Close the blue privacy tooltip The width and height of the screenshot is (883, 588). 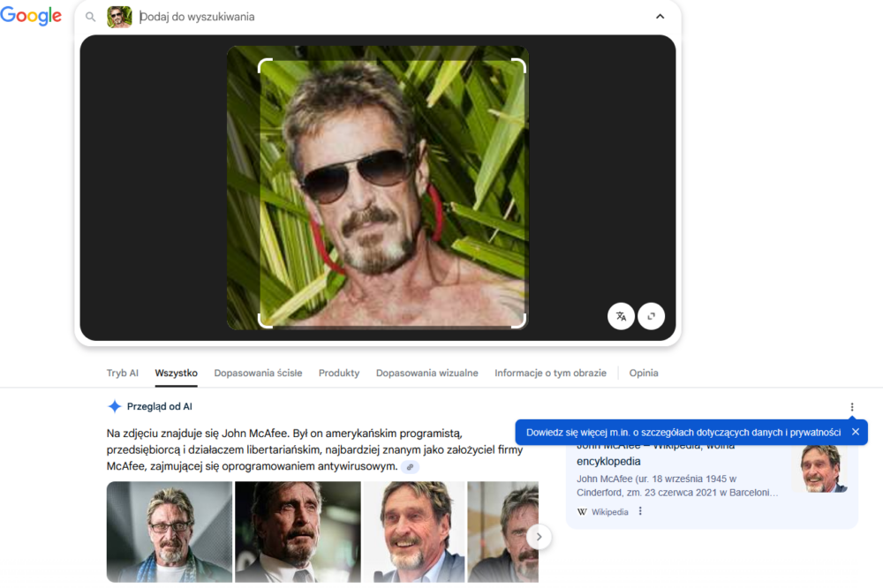coord(855,432)
